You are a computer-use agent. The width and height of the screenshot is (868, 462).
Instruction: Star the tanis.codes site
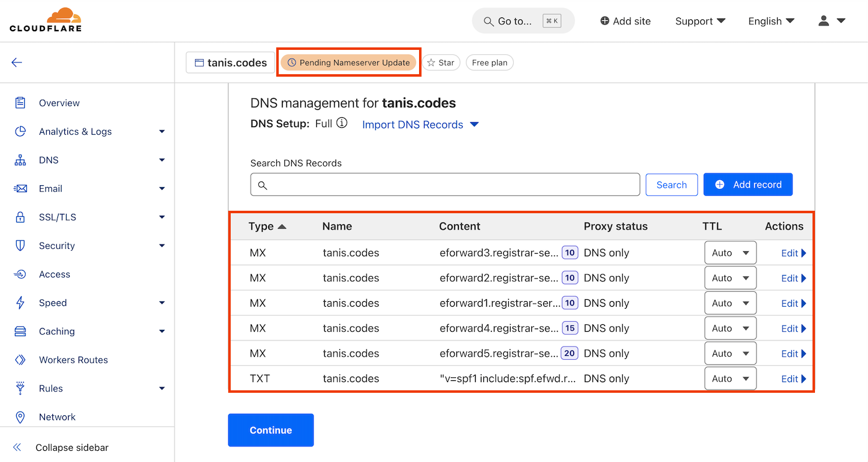(441, 62)
